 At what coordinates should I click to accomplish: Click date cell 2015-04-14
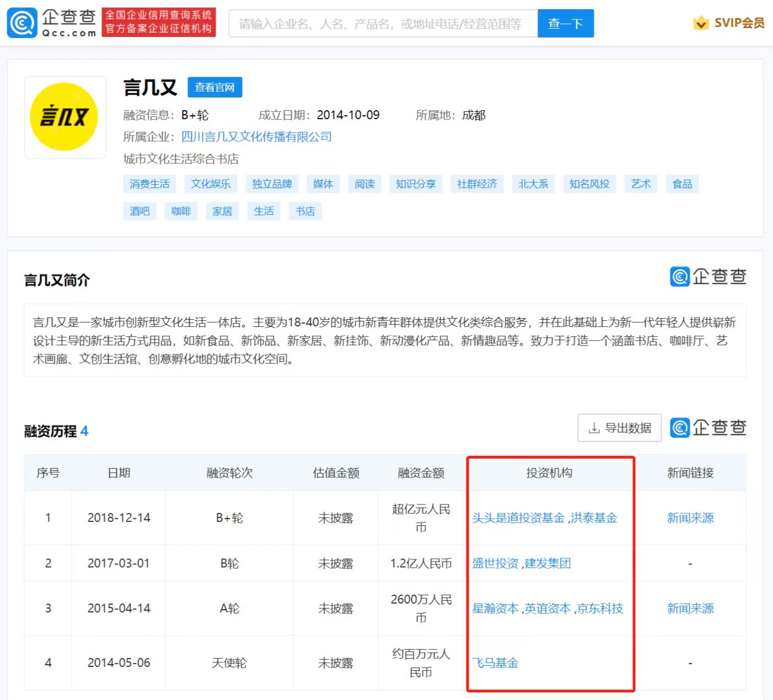pos(119,609)
